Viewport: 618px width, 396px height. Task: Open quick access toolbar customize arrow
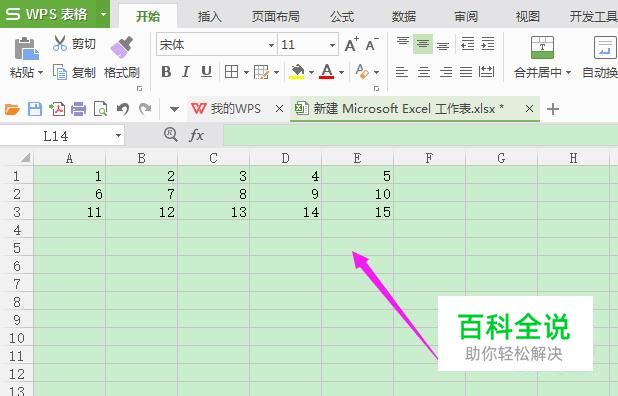pyautogui.click(x=174, y=109)
